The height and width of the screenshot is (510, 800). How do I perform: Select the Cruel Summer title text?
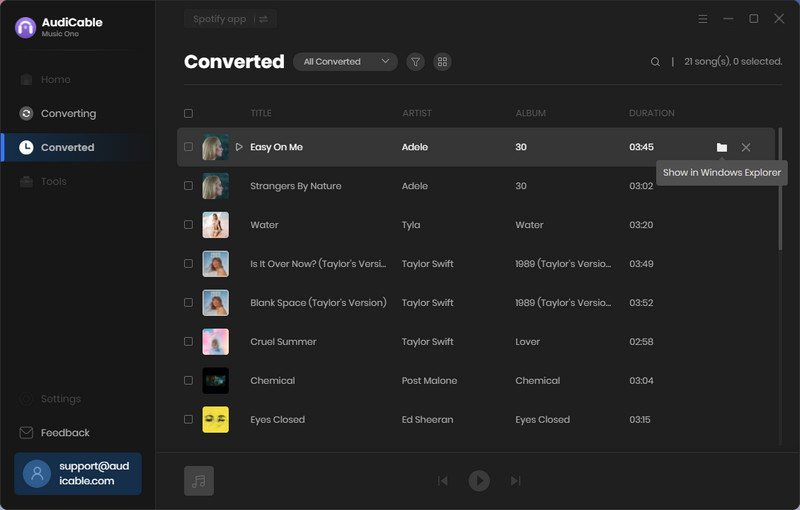coord(283,342)
